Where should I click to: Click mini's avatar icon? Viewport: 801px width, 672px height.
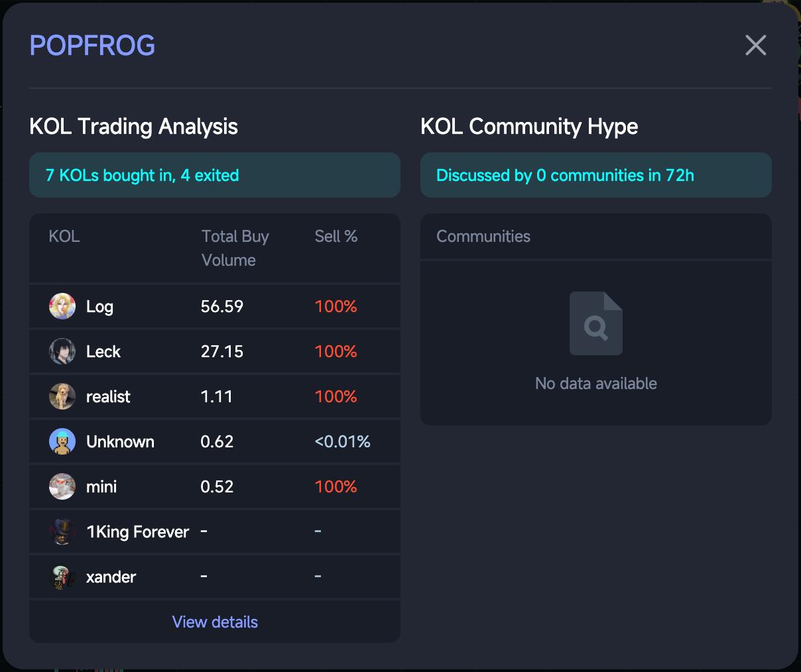[x=62, y=486]
